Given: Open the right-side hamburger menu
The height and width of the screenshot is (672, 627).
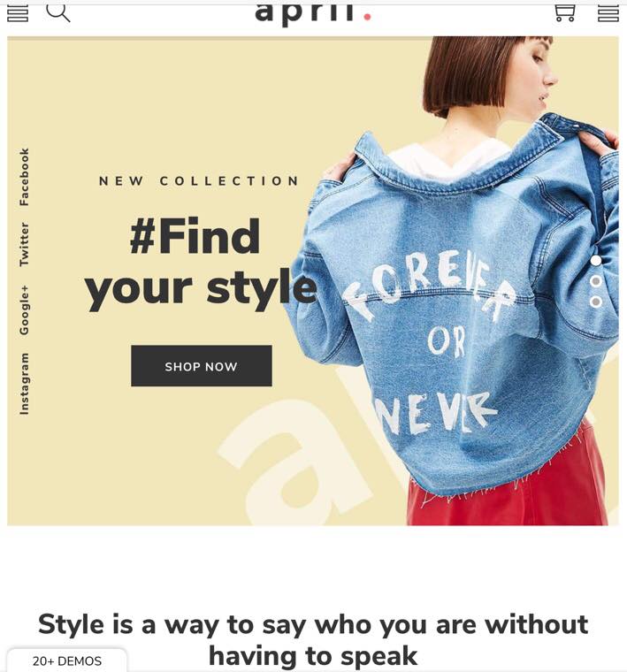Looking at the screenshot, I should [608, 13].
